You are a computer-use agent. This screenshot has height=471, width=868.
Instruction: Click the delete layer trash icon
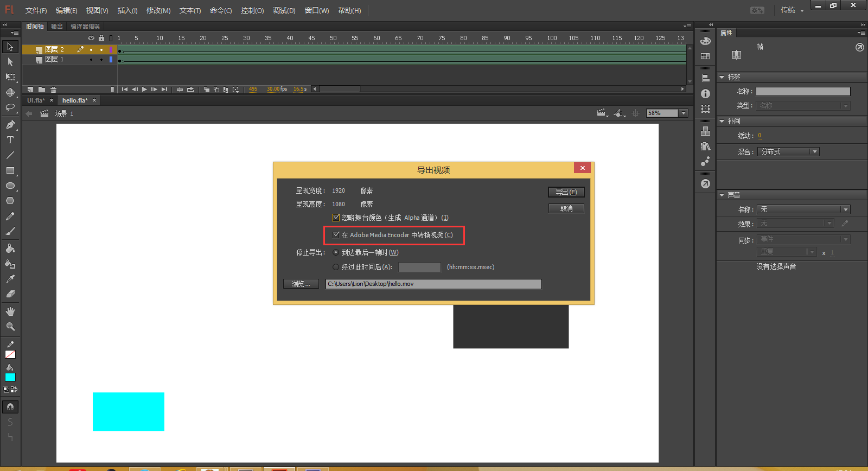coord(53,90)
